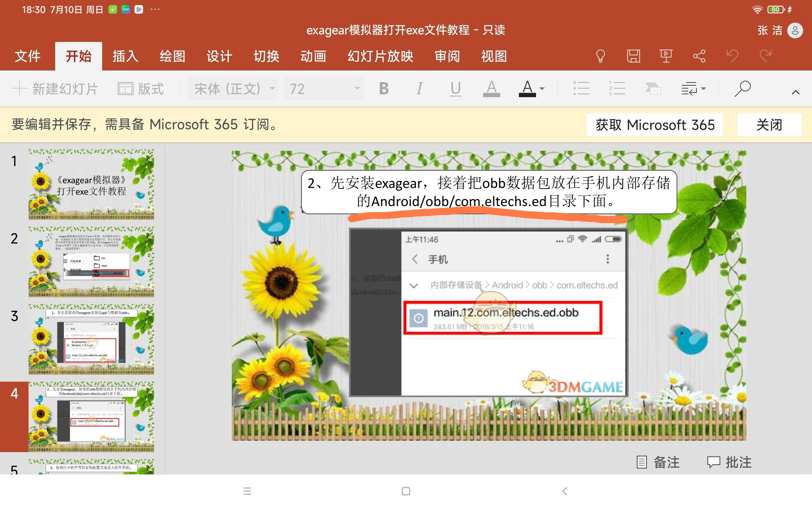The height and width of the screenshot is (508, 812).
Task: Open the font color dropdown arrow
Action: point(541,89)
